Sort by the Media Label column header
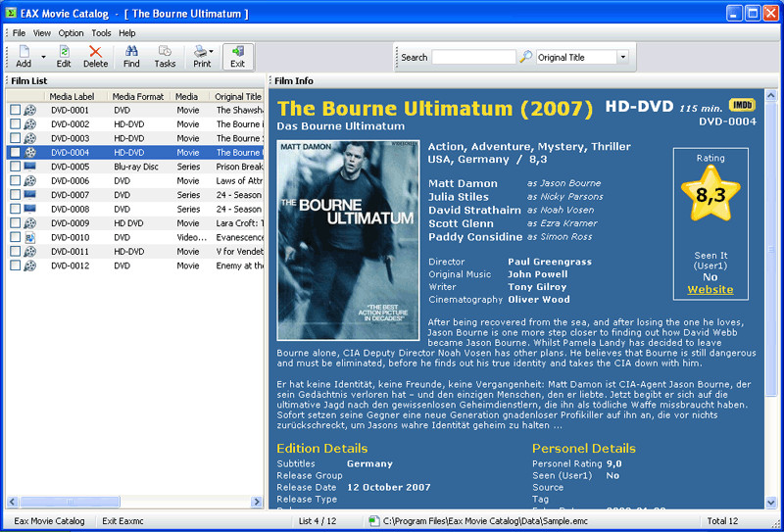Image resolution: width=784 pixels, height=532 pixels. [x=76, y=96]
